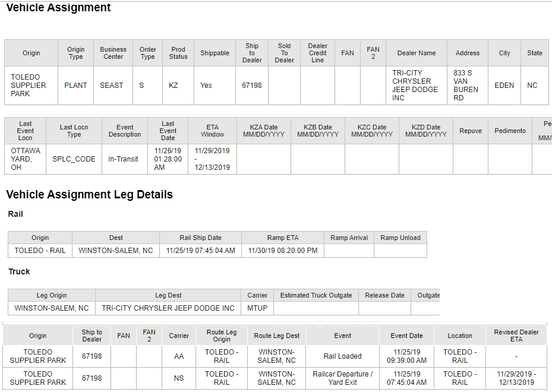This screenshot has width=552, height=392.
Task: Click the 'KZA Date' column header
Action: click(264, 131)
